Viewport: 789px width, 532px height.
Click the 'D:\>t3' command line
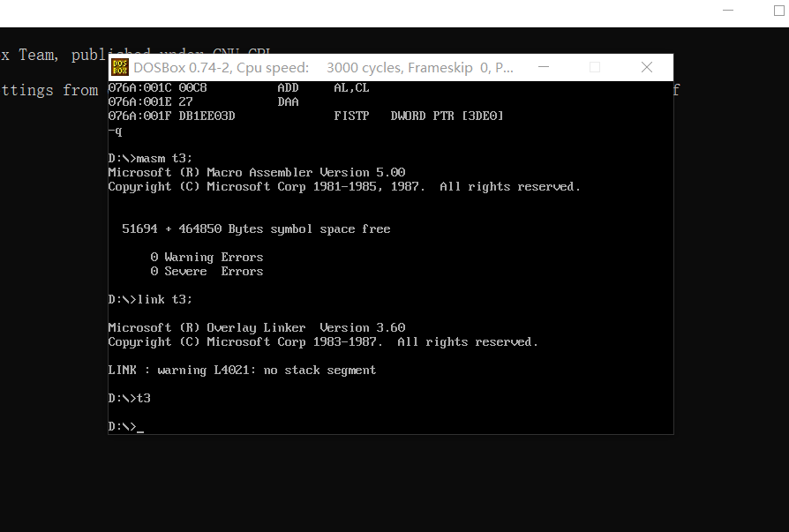point(130,398)
